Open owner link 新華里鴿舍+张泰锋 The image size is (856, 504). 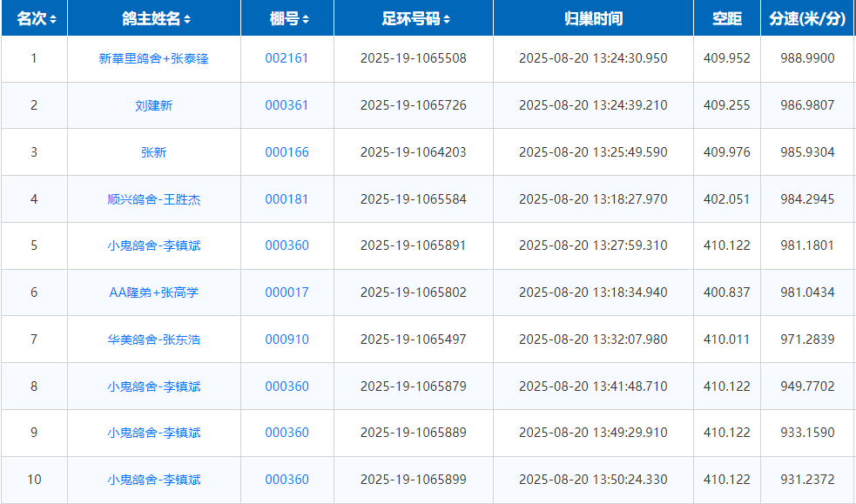click(153, 58)
